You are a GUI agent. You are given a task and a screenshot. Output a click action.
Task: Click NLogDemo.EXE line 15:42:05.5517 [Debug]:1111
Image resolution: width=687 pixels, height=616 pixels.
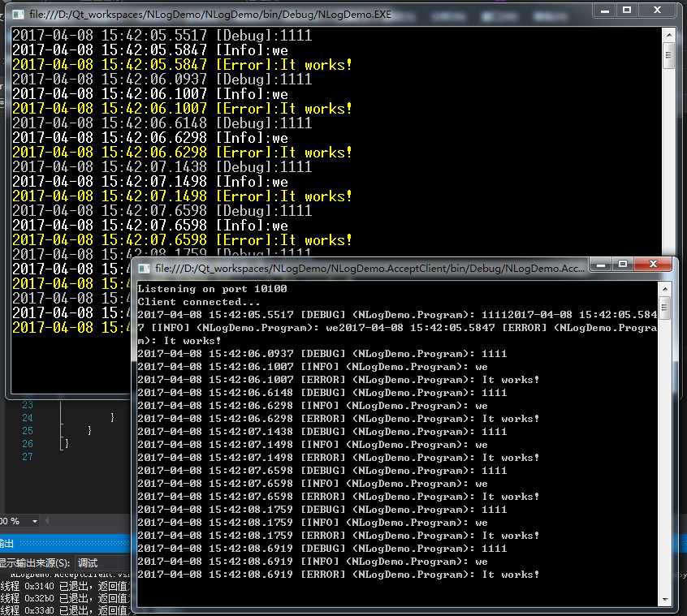pyautogui.click(x=162, y=36)
